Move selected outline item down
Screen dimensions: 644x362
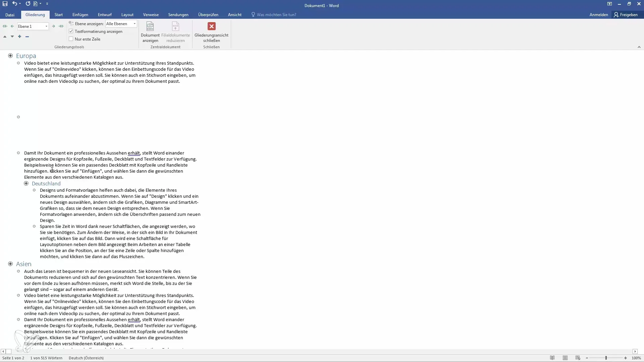(12, 37)
